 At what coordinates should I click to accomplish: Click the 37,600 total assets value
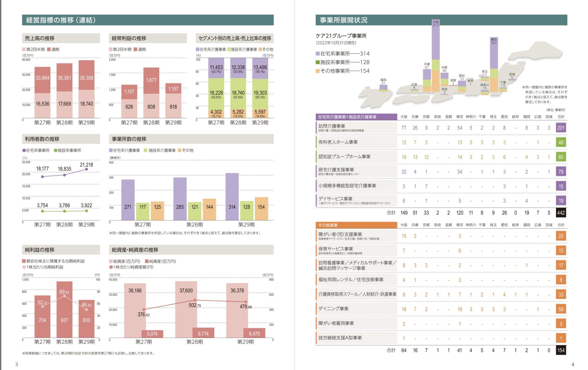[x=186, y=291]
